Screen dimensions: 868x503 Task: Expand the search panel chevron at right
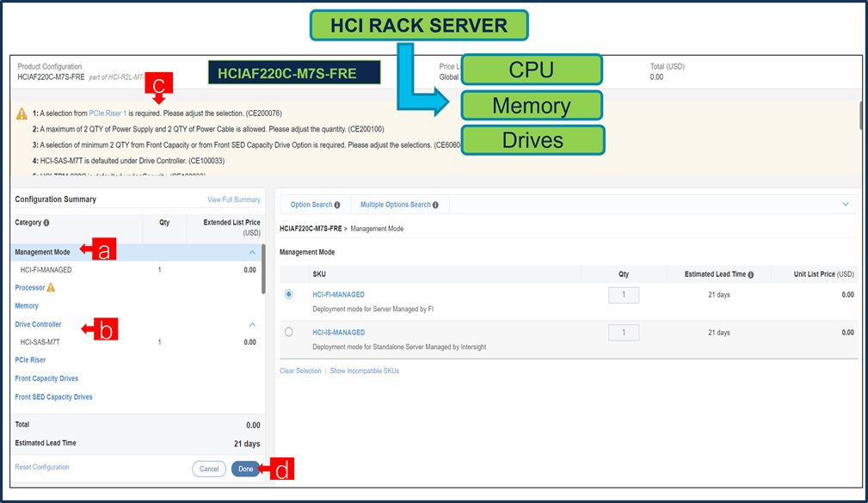point(846,205)
